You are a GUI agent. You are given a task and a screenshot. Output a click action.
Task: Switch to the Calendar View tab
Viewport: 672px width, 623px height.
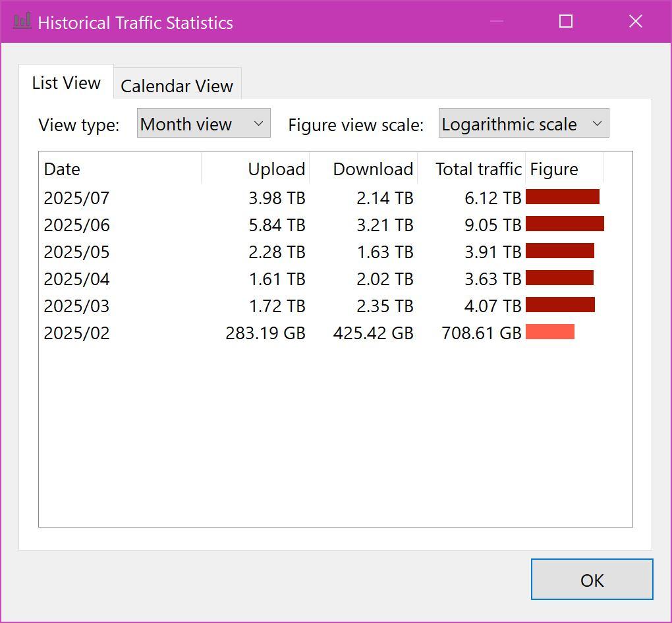(177, 86)
